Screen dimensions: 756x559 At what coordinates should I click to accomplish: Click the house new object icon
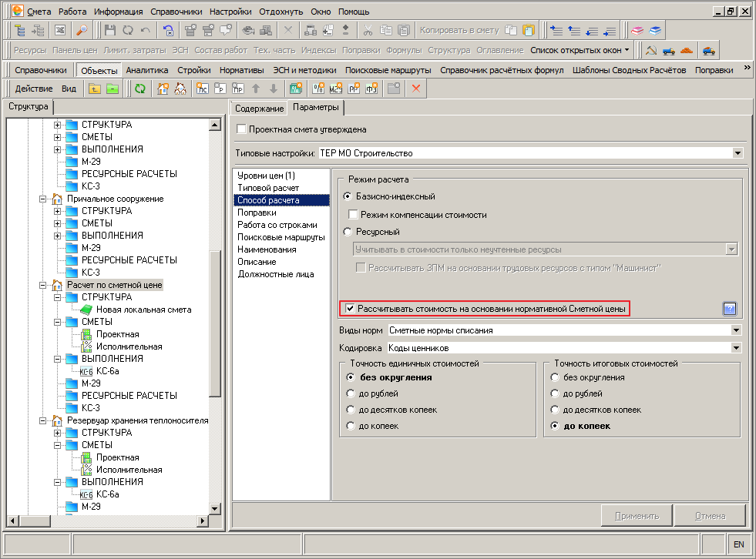(163, 89)
